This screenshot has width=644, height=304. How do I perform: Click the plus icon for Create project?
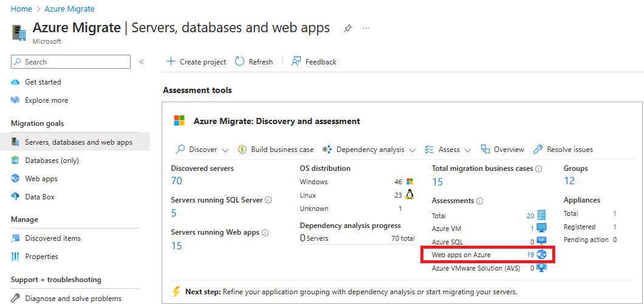click(x=171, y=61)
